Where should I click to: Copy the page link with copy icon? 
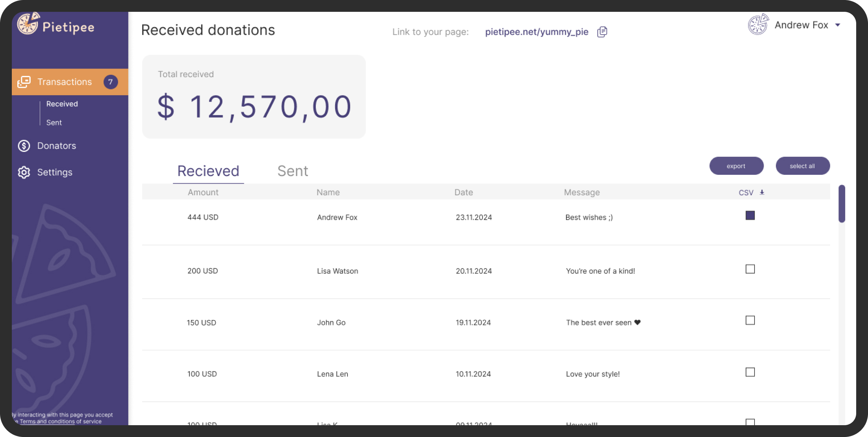click(602, 32)
